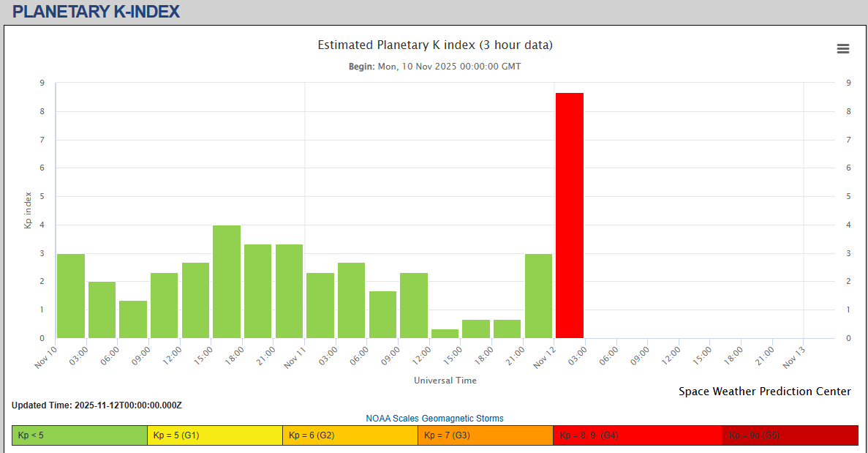Click the Nov 11 x-axis date label

[295, 358]
